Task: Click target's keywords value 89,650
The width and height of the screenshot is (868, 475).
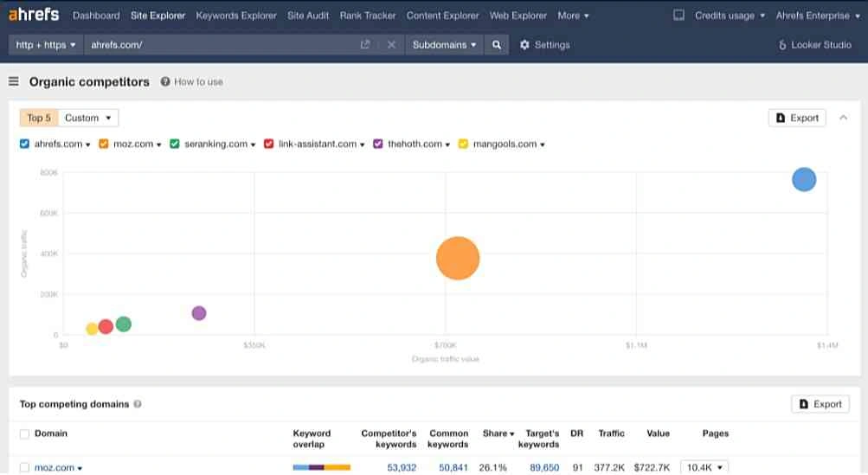Action: click(544, 468)
